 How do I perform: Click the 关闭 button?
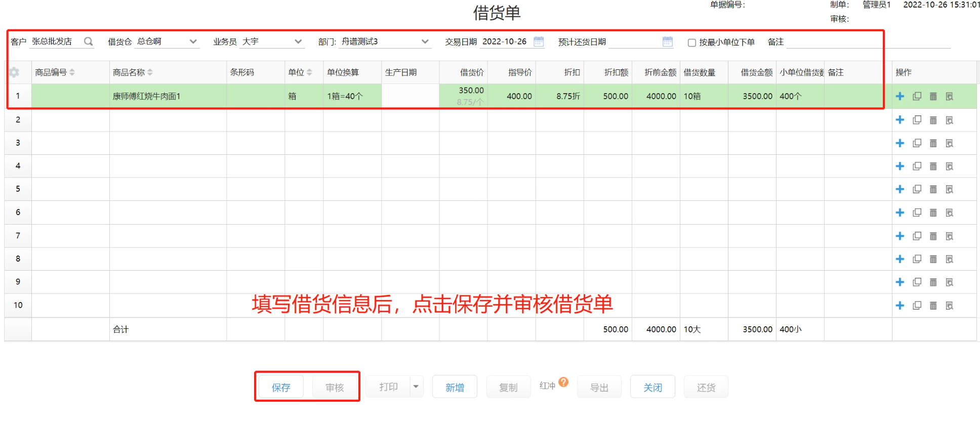(x=652, y=388)
